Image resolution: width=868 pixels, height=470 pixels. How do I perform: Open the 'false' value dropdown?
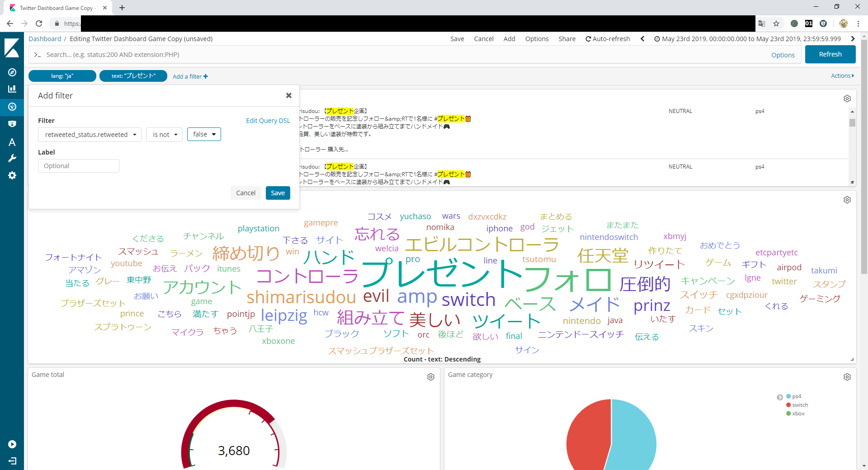point(204,134)
